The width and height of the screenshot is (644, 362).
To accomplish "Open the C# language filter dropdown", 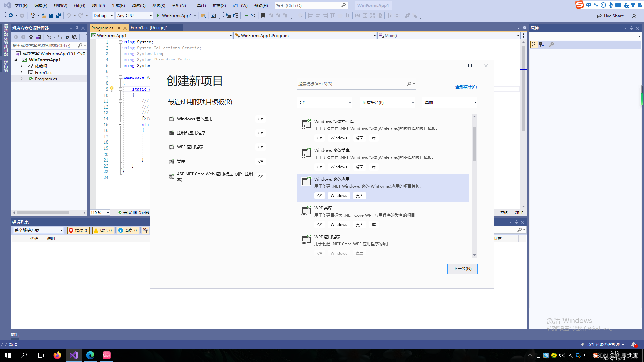I will coord(325,103).
